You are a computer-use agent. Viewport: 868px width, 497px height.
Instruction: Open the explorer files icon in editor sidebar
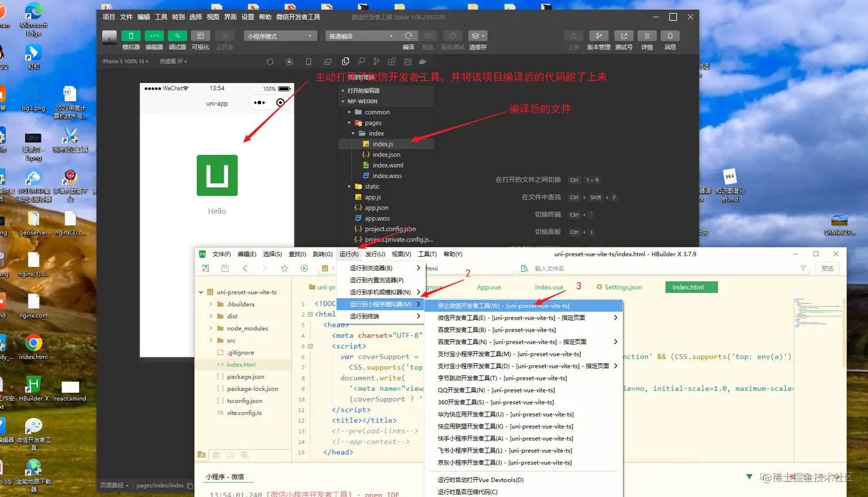(x=346, y=61)
